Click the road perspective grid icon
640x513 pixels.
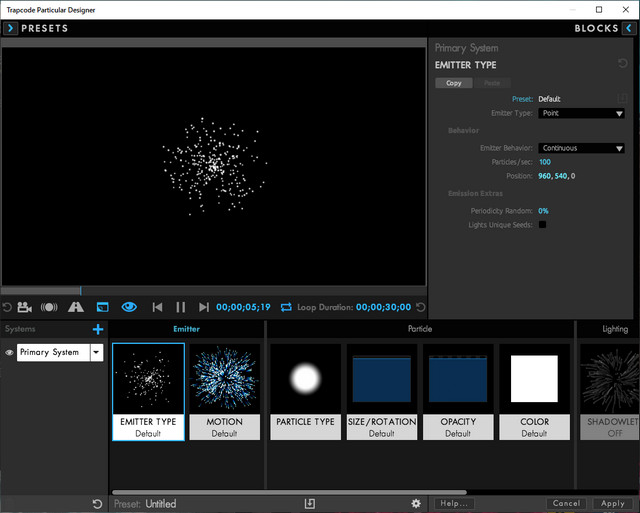click(x=76, y=307)
